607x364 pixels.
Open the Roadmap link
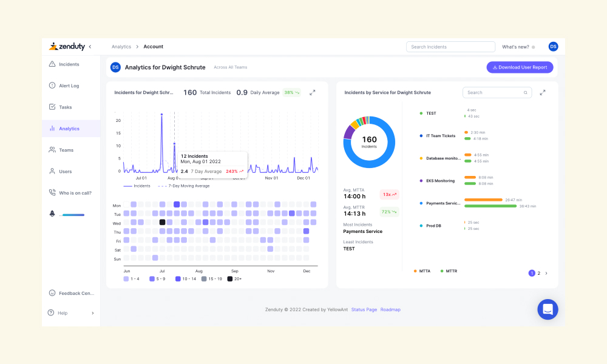(x=390, y=309)
